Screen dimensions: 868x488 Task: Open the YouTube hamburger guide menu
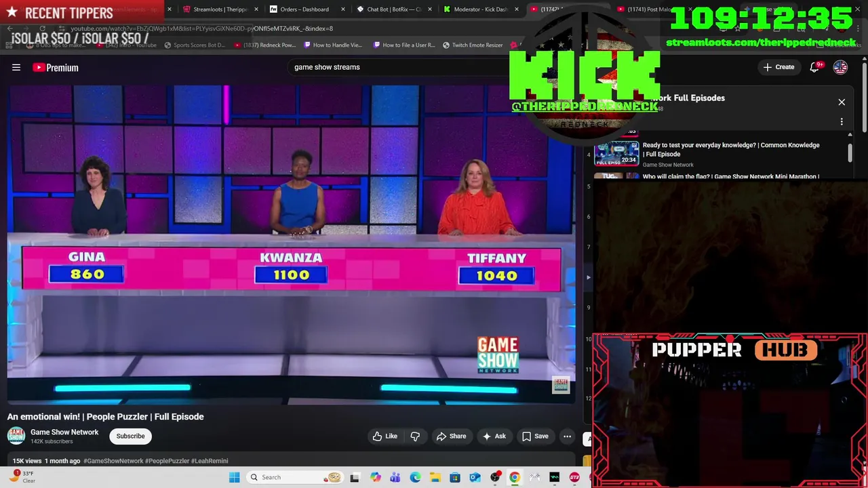(16, 67)
